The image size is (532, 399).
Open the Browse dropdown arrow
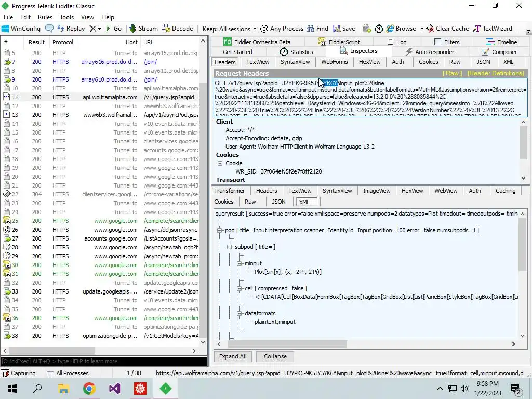pyautogui.click(x=422, y=29)
